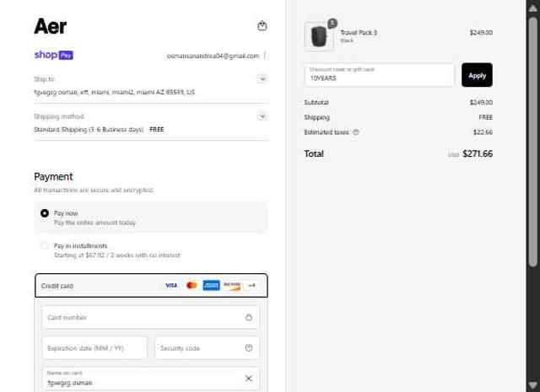Clear the Name on card field
Image resolution: width=540 pixels, height=392 pixels.
[249, 379]
